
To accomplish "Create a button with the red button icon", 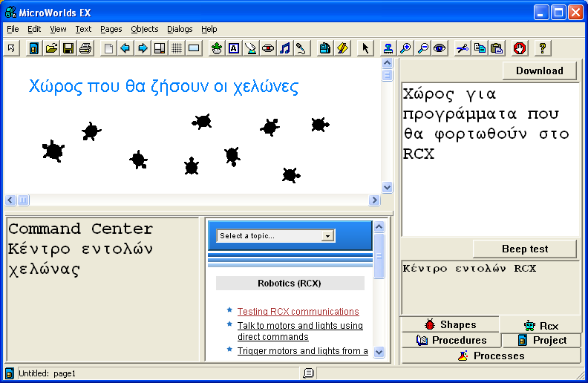I will (x=268, y=48).
